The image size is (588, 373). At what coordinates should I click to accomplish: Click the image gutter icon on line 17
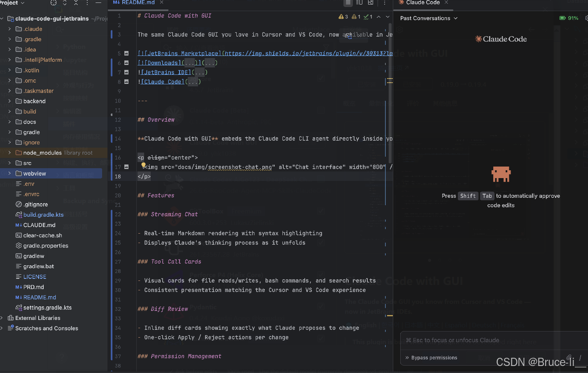(126, 167)
